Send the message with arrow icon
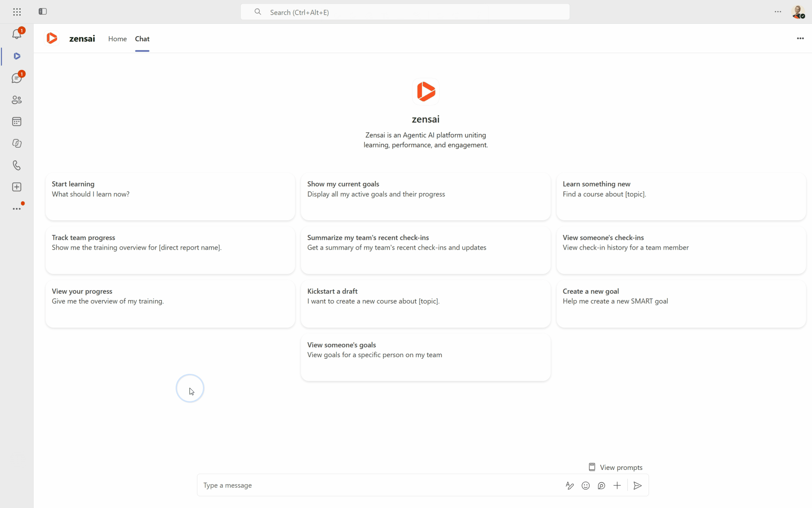 (x=638, y=485)
